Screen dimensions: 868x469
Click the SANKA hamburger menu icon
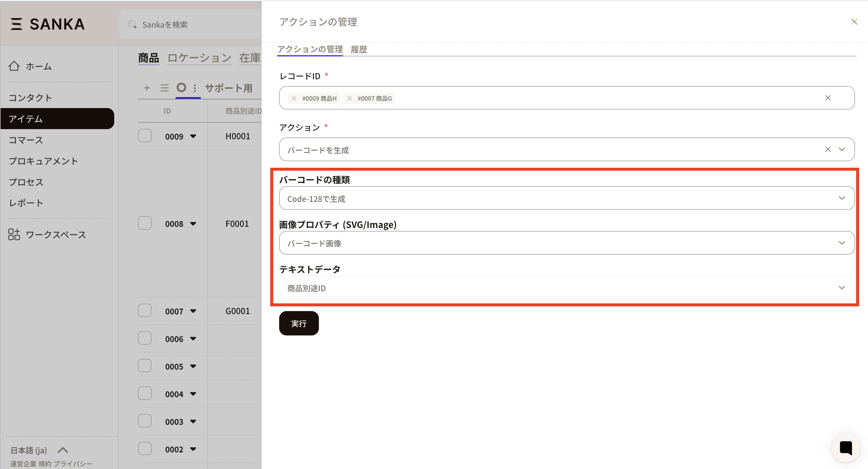coord(16,24)
